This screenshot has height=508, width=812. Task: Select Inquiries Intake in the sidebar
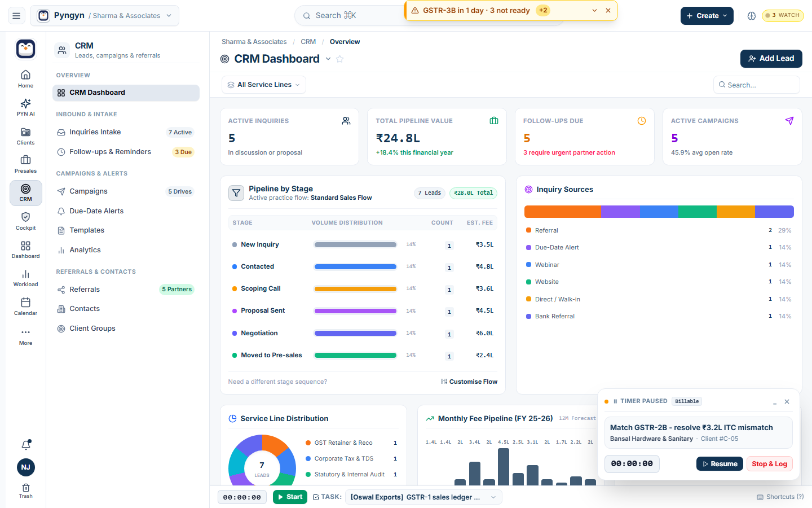(x=126, y=132)
